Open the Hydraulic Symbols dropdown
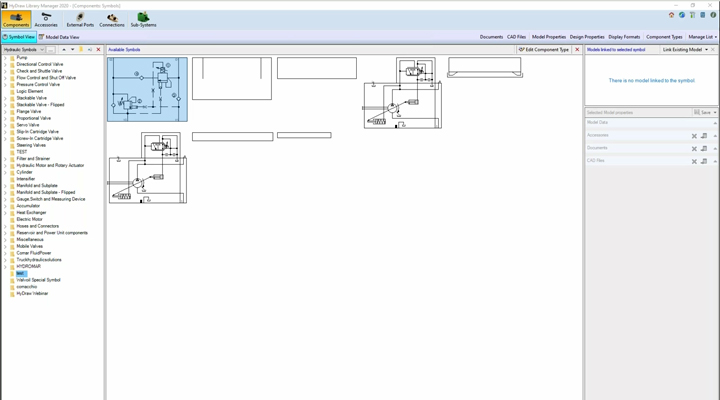The image size is (720, 400). [24, 50]
